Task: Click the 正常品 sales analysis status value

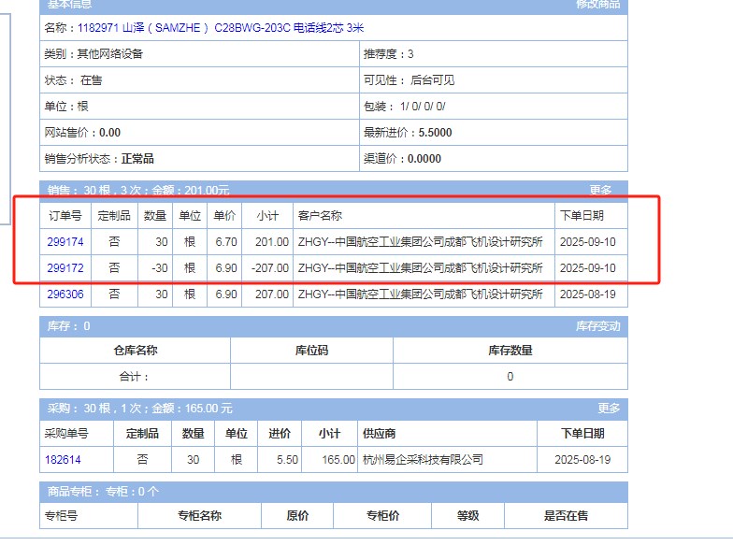Action: [x=137, y=159]
